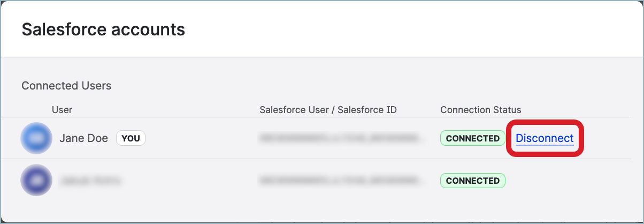Click the divider under the Salesforce accounts title
644x224 pixels.
(321, 57)
